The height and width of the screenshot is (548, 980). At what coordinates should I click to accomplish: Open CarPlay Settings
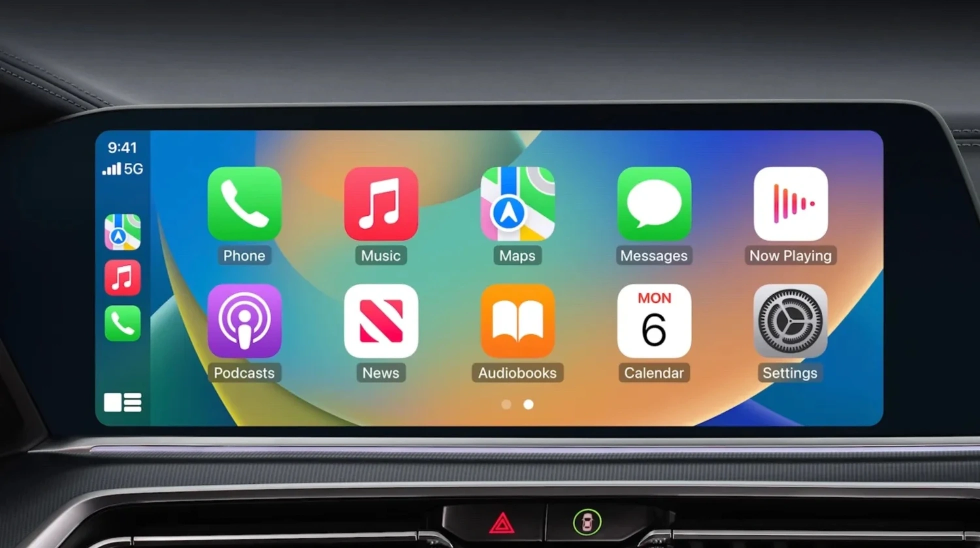tap(789, 332)
